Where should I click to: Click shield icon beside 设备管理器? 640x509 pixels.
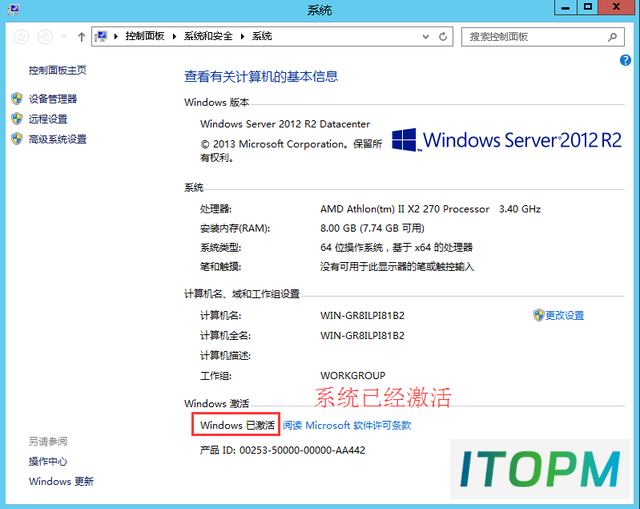click(17, 98)
